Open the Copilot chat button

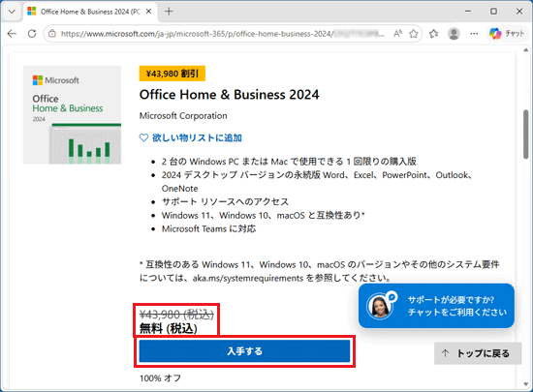click(507, 34)
